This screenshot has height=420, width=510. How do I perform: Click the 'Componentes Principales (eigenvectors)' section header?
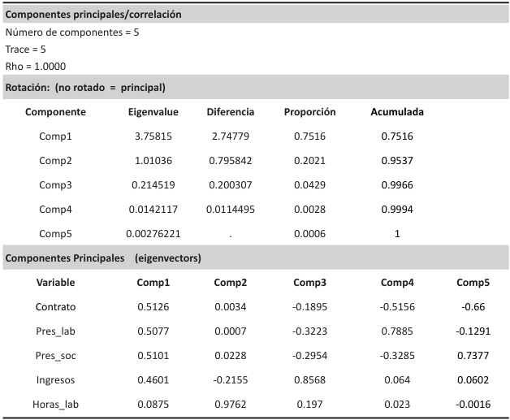(103, 258)
